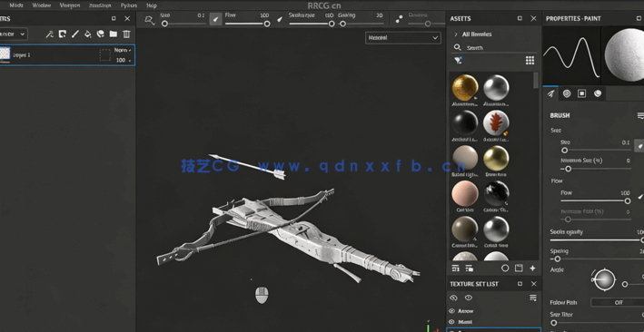Open the Python menu
The width and height of the screenshot is (644, 332).
pos(129,5)
